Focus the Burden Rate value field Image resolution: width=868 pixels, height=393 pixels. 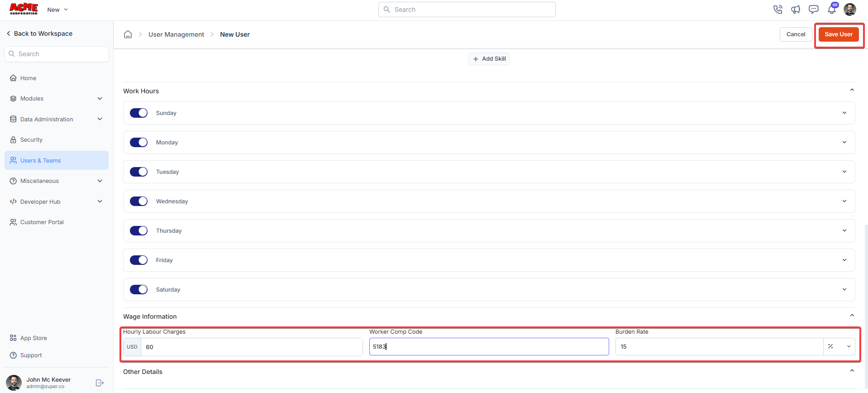(719, 346)
